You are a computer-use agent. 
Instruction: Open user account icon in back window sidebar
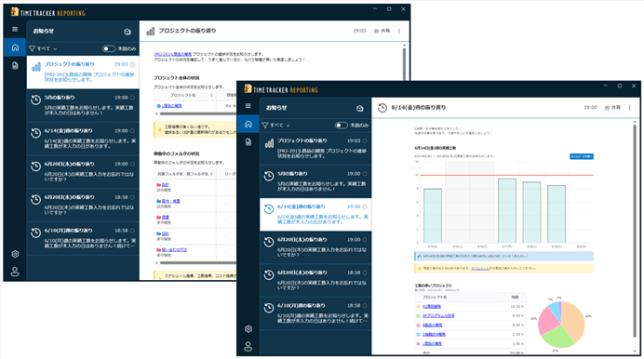(x=15, y=272)
